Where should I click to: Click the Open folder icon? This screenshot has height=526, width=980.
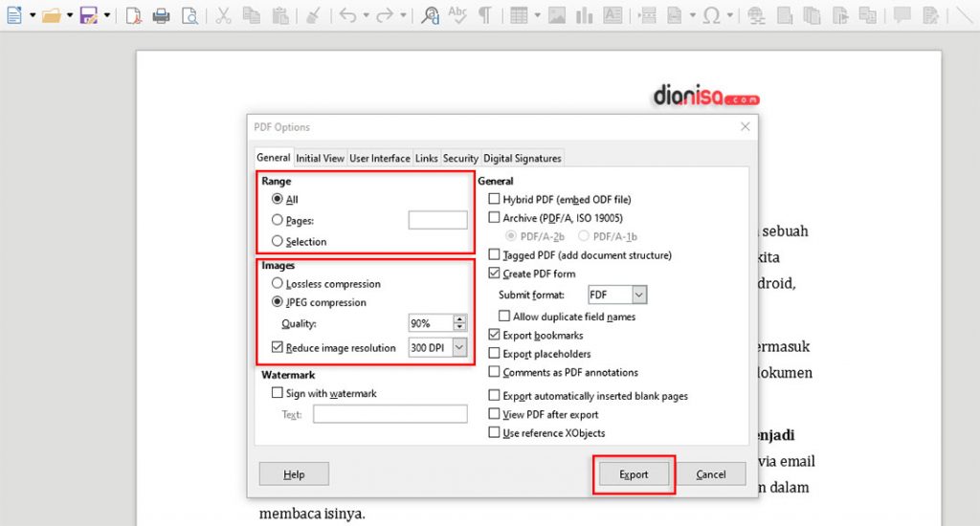point(52,14)
